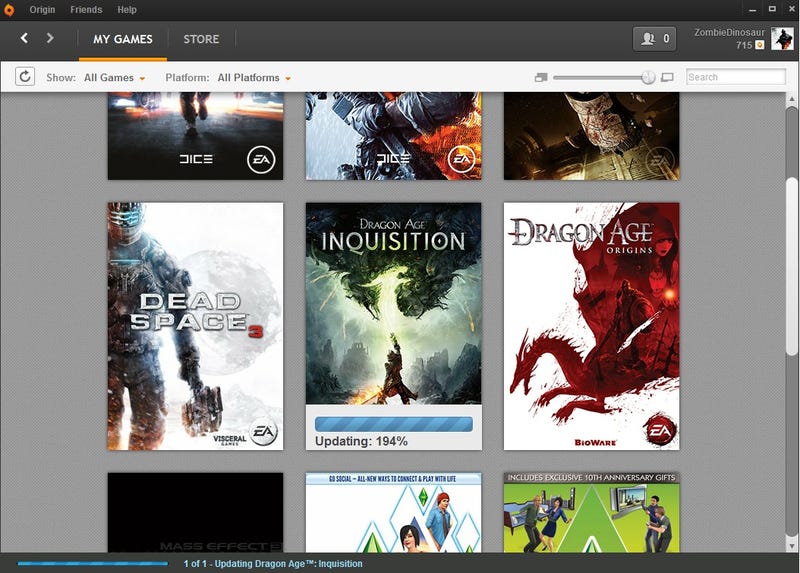Screen dimensions: 800x573
Task: Click the Origin logo icon
Action: (x=9, y=10)
